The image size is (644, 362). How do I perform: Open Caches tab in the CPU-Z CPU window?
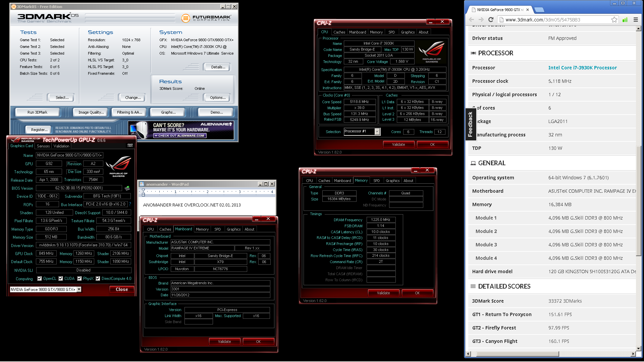(339, 32)
